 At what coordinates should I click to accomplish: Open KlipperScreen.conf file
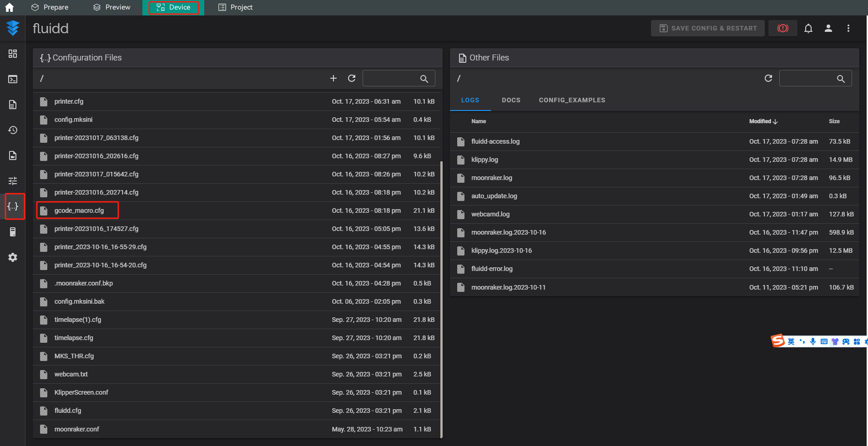point(237,392)
